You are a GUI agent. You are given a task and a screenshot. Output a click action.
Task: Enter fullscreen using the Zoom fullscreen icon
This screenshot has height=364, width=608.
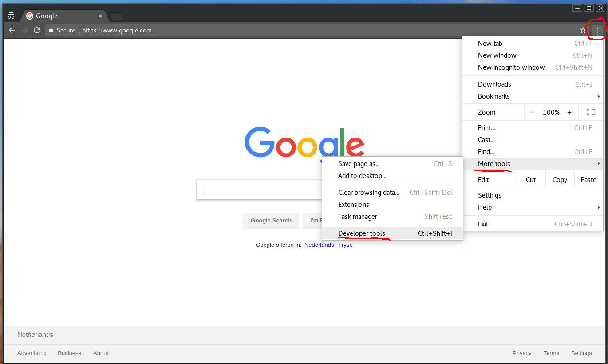pos(590,112)
